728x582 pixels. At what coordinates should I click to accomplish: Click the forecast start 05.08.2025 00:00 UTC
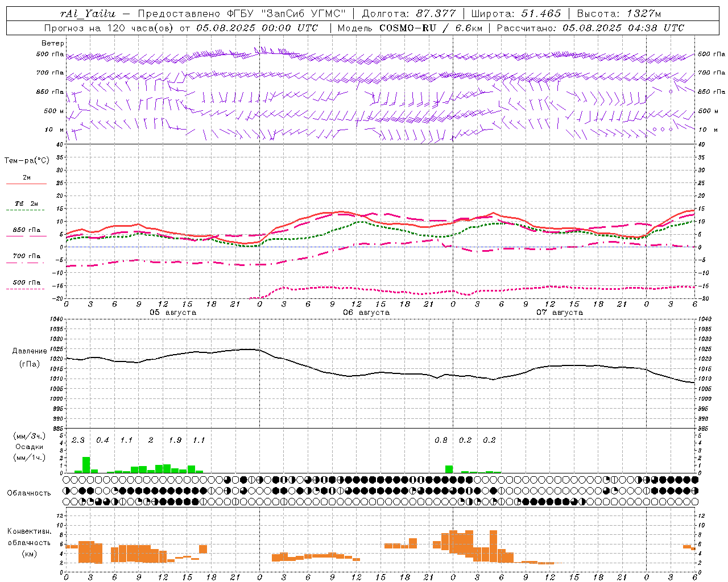[x=257, y=28]
